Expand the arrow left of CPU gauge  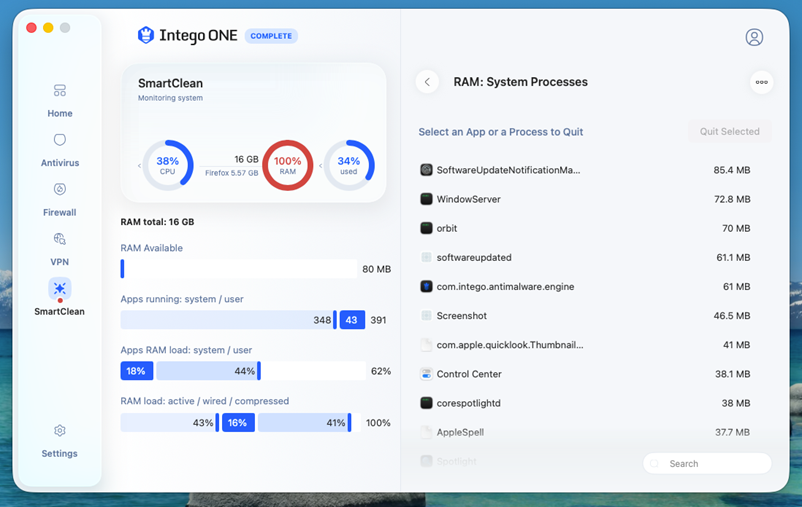click(x=139, y=166)
